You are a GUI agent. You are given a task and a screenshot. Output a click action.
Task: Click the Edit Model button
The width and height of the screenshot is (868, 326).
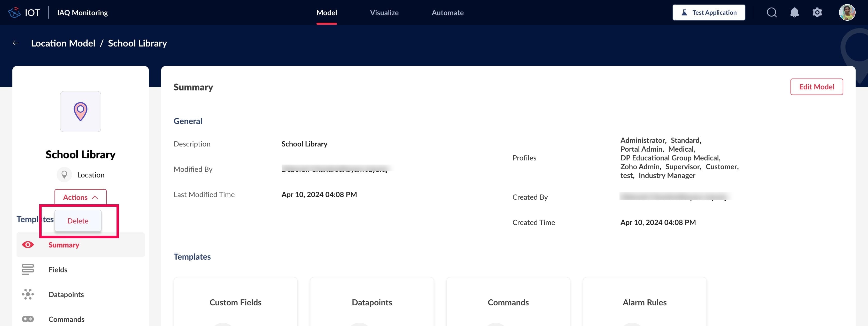[x=816, y=87]
